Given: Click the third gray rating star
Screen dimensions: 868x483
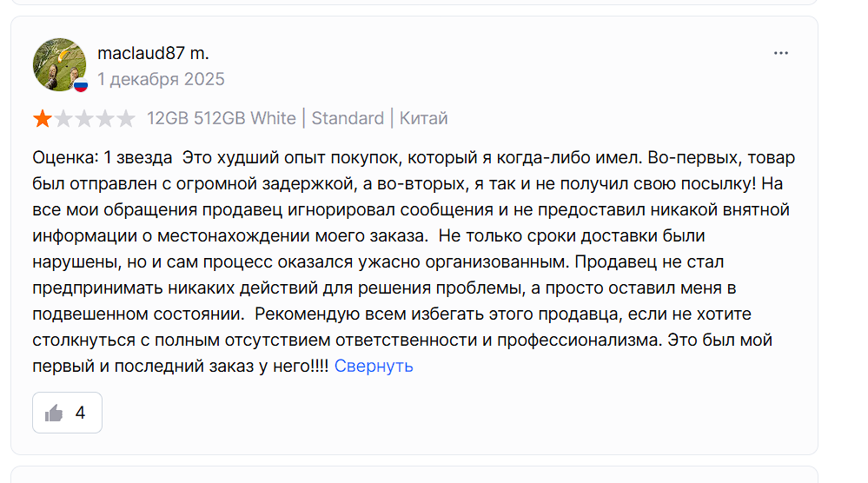Looking at the screenshot, I should pos(84,119).
